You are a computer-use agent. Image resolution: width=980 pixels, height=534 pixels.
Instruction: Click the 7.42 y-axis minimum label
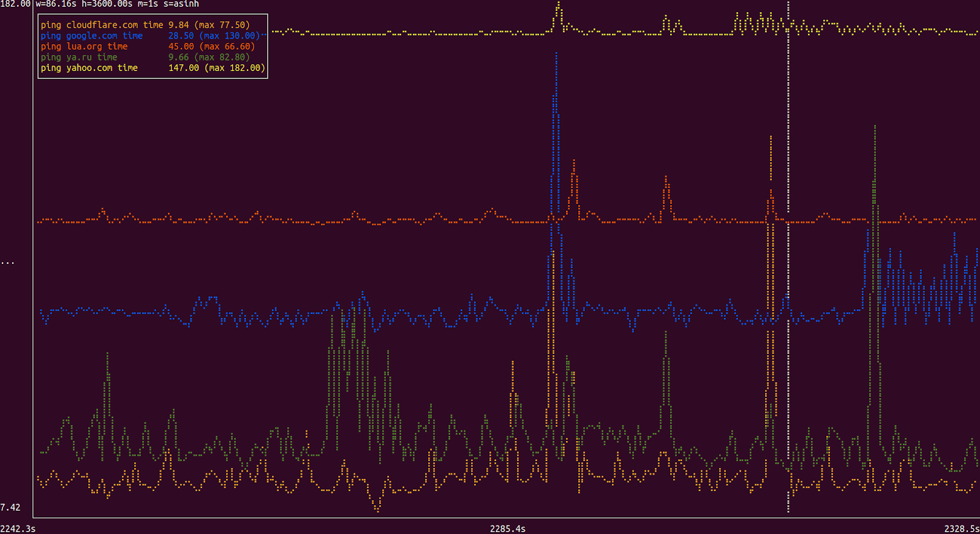(x=10, y=508)
